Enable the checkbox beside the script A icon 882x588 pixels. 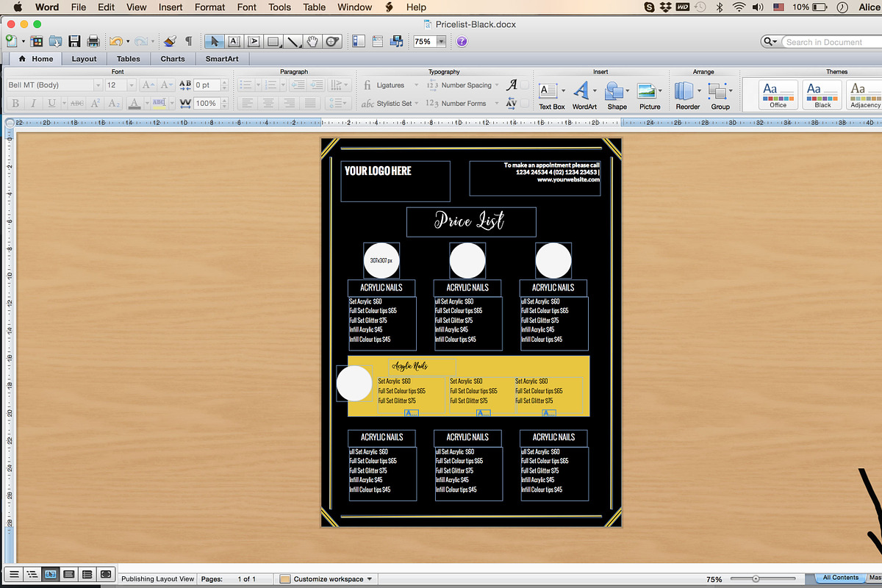coord(526,85)
